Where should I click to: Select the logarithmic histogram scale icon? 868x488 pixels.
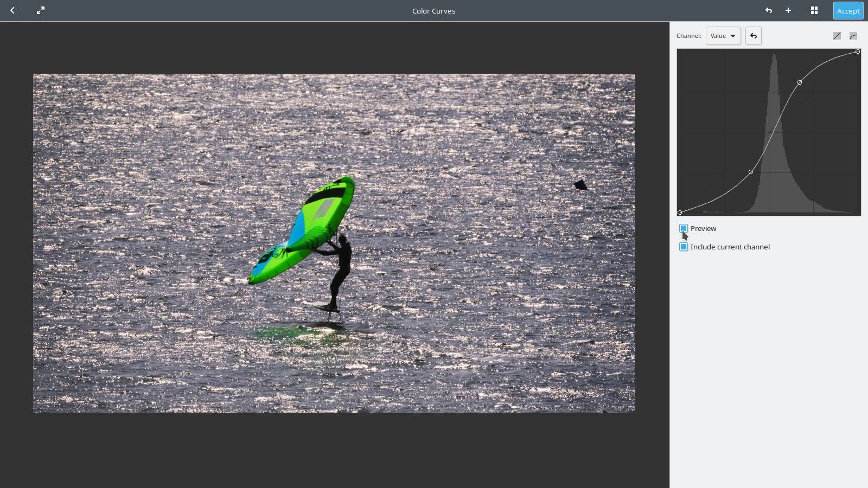tap(853, 36)
